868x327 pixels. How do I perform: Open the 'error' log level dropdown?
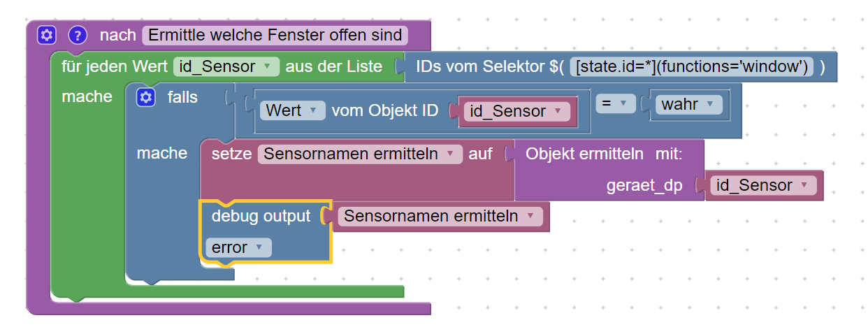point(238,247)
